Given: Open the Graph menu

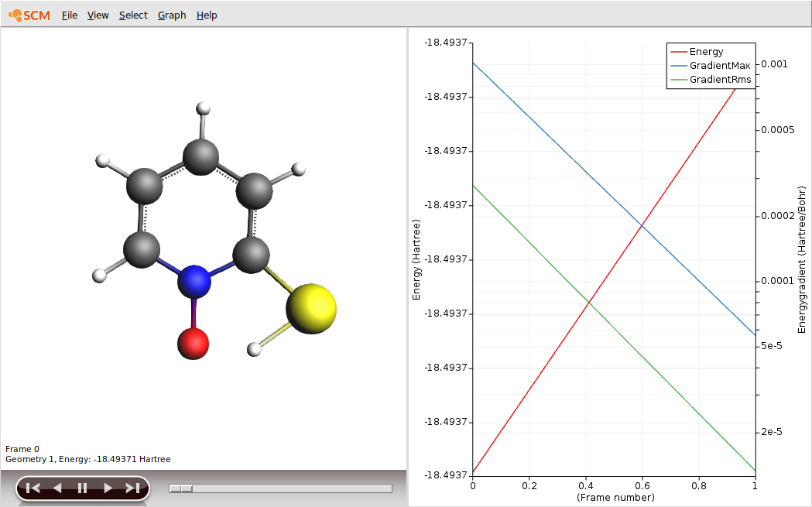Looking at the screenshot, I should 172,15.
